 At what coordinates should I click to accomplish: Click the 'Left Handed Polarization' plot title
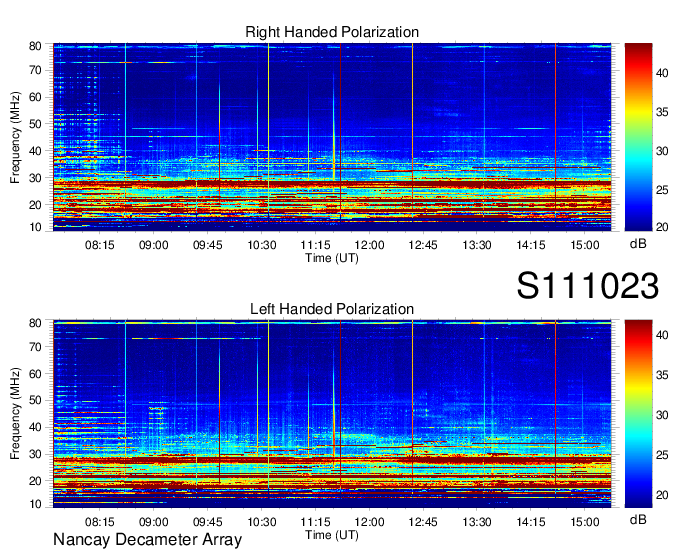(x=332, y=309)
